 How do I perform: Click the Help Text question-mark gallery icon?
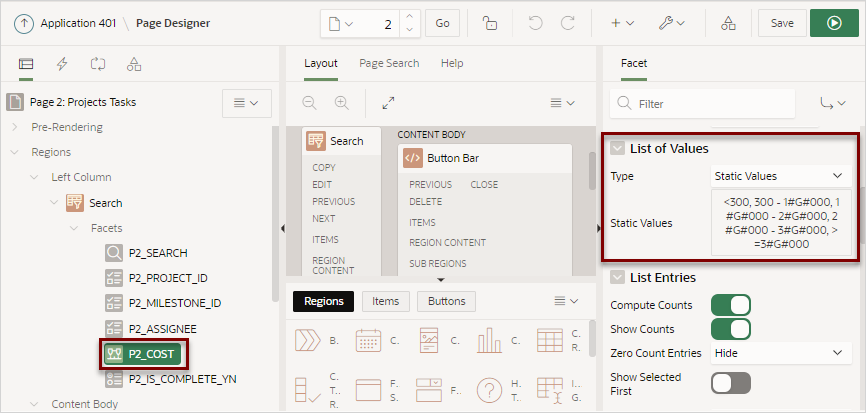click(489, 390)
